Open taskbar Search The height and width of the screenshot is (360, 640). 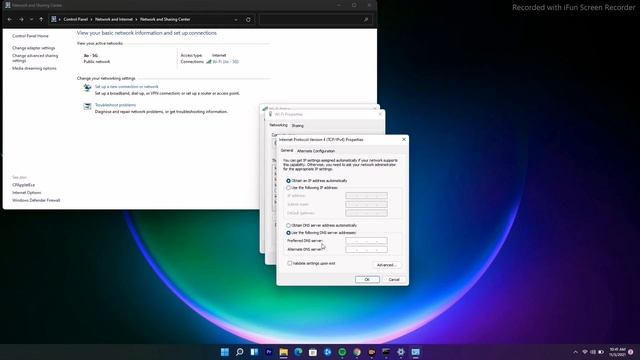(240, 352)
